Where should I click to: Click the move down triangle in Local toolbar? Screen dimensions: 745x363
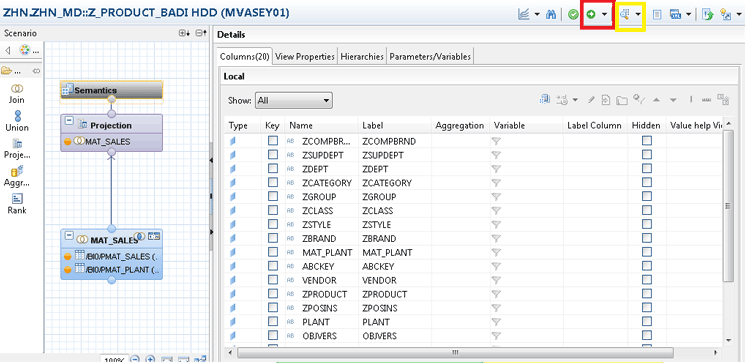pos(673,100)
